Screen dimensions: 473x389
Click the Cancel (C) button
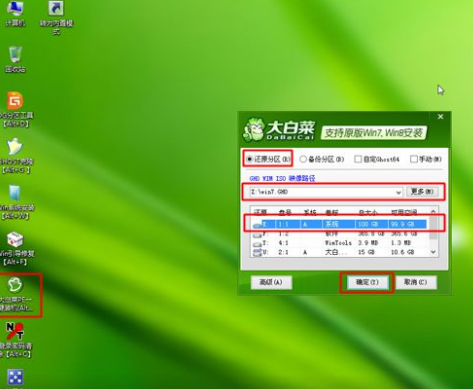pos(415,282)
